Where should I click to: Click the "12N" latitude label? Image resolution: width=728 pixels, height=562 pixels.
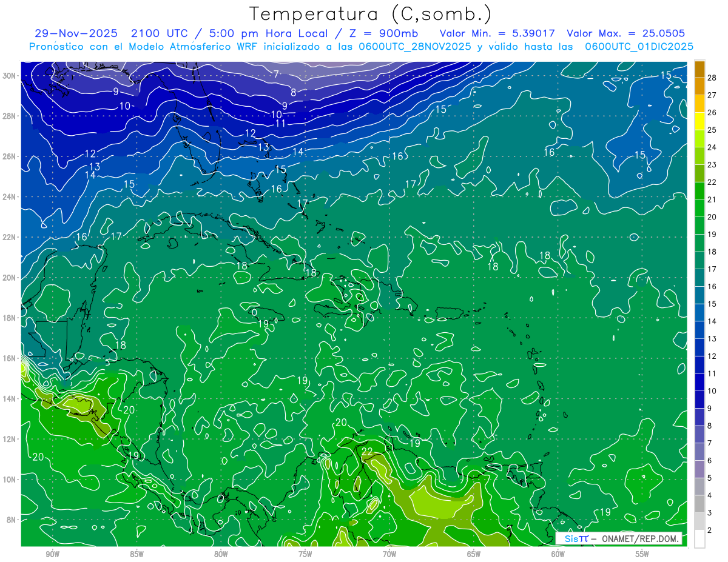(x=10, y=439)
